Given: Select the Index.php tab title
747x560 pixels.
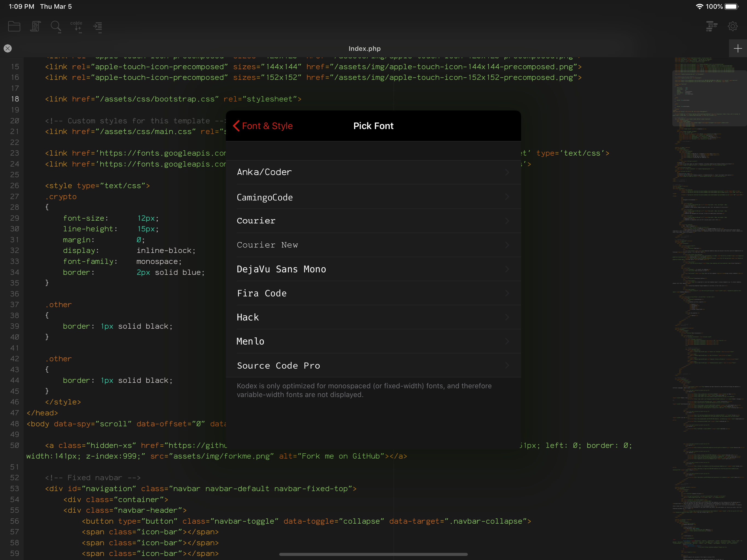Looking at the screenshot, I should pos(364,49).
